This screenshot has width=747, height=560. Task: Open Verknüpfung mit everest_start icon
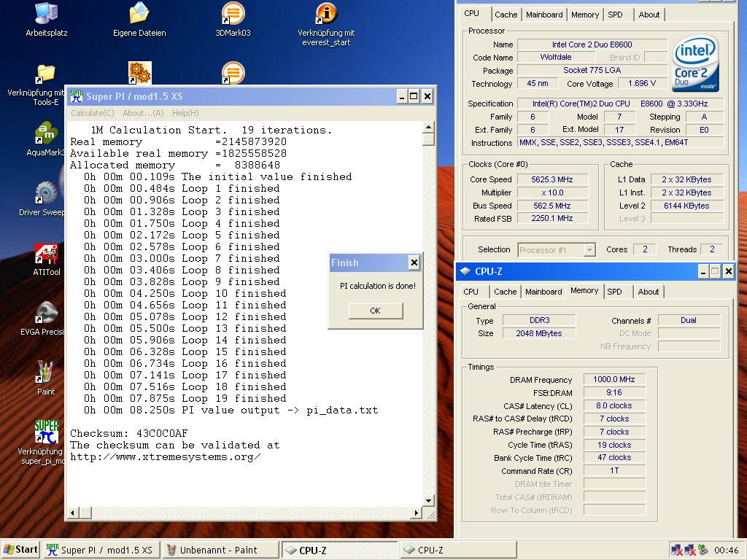click(x=326, y=24)
